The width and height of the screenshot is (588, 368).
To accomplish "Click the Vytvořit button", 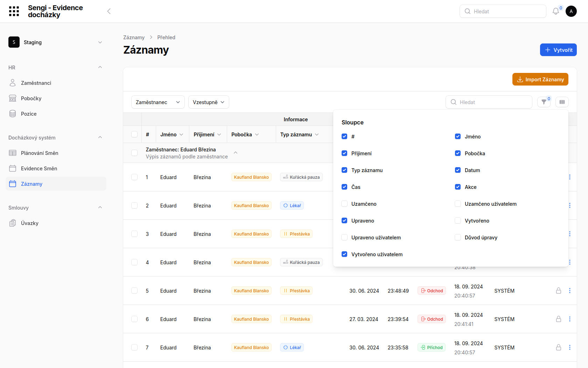I will pyautogui.click(x=558, y=50).
